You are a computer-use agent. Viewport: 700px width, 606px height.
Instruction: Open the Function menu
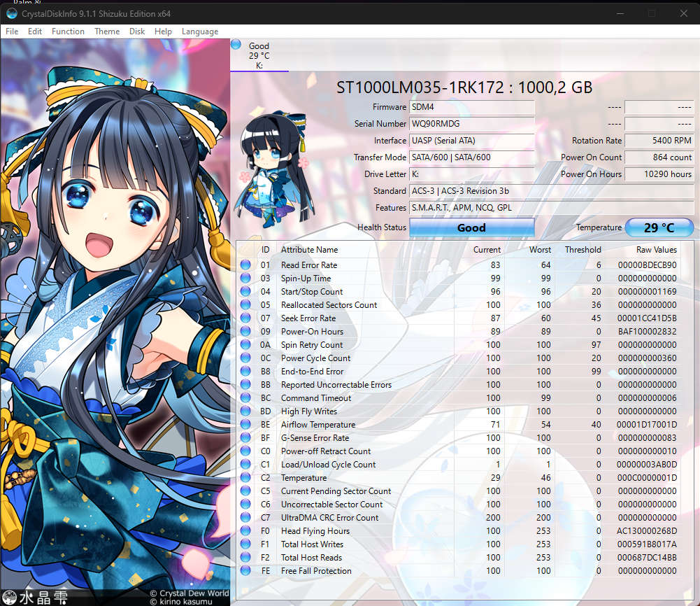[x=68, y=31]
